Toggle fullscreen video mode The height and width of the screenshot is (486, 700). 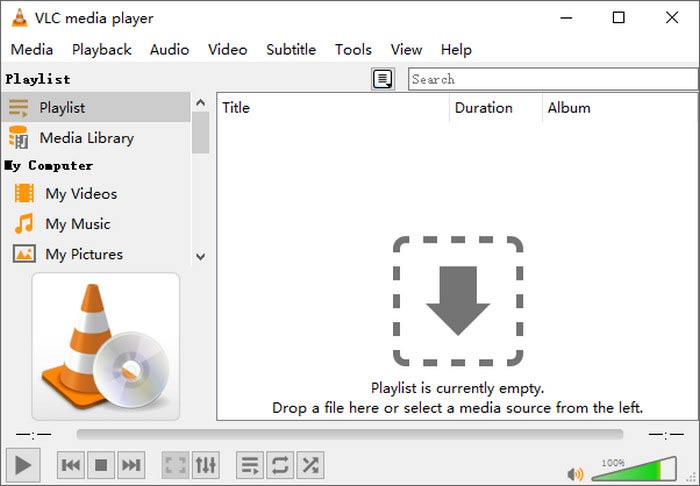coord(175,465)
